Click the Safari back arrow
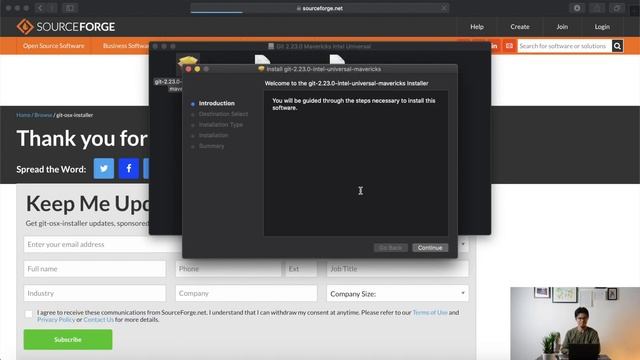 point(40,8)
